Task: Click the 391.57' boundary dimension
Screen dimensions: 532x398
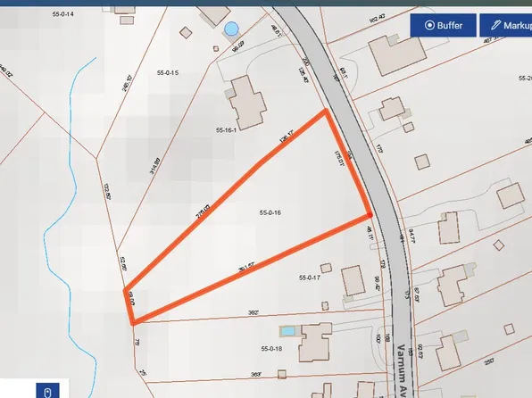Action: point(246,267)
